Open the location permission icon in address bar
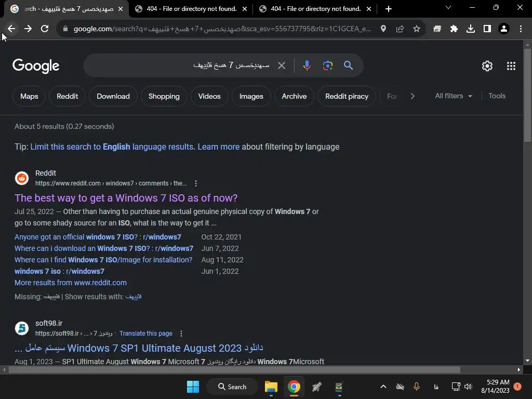 point(383,29)
